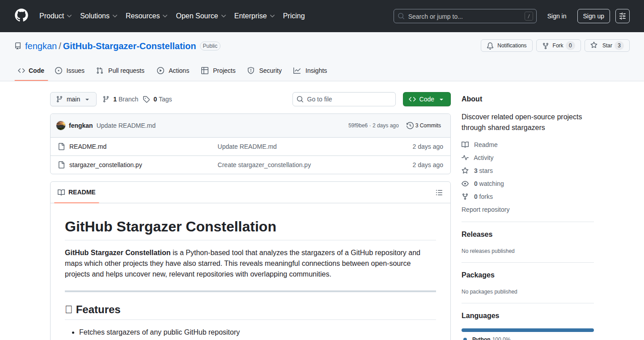
Task: Click the repository icon beside fengkan
Action: coord(18,46)
